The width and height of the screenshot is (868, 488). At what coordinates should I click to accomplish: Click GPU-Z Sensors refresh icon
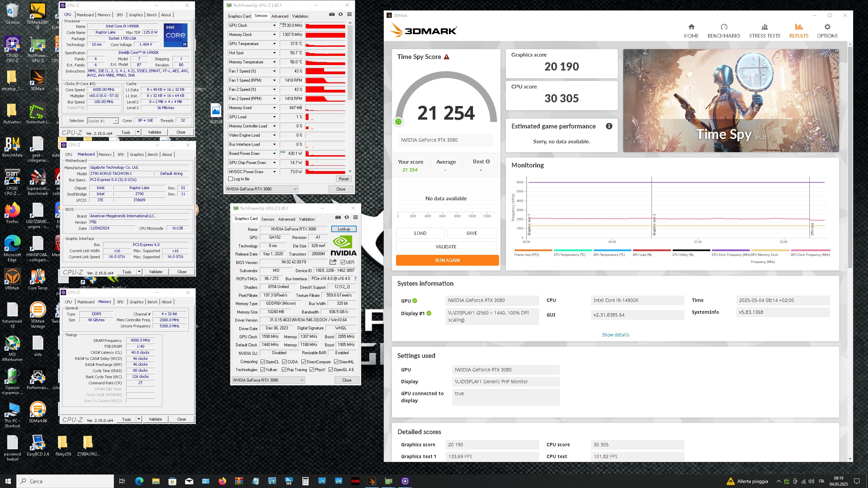pos(340,15)
